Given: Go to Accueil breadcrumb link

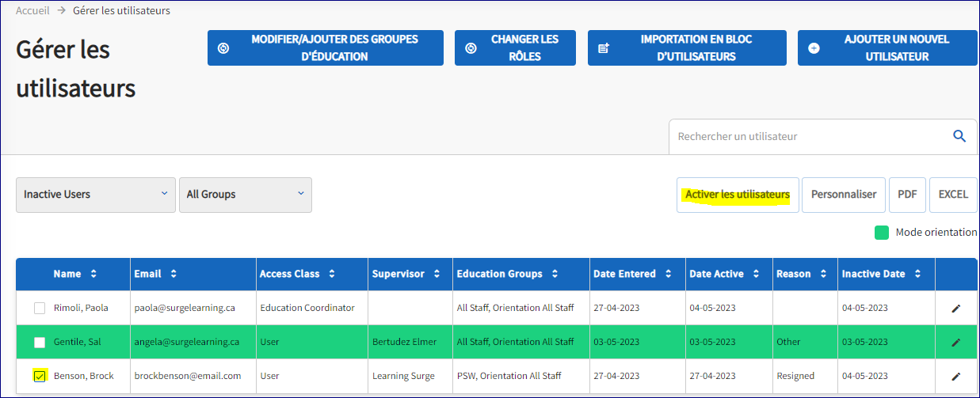Looking at the screenshot, I should pos(32,10).
